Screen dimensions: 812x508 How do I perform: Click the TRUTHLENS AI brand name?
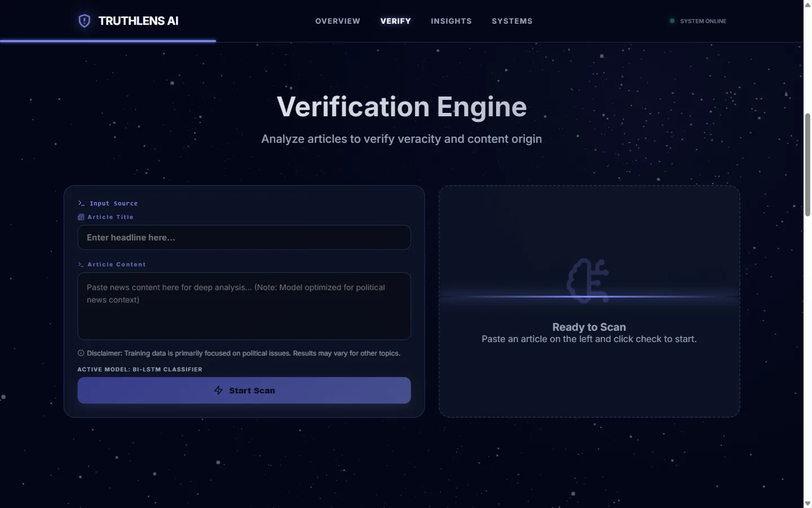click(x=139, y=21)
